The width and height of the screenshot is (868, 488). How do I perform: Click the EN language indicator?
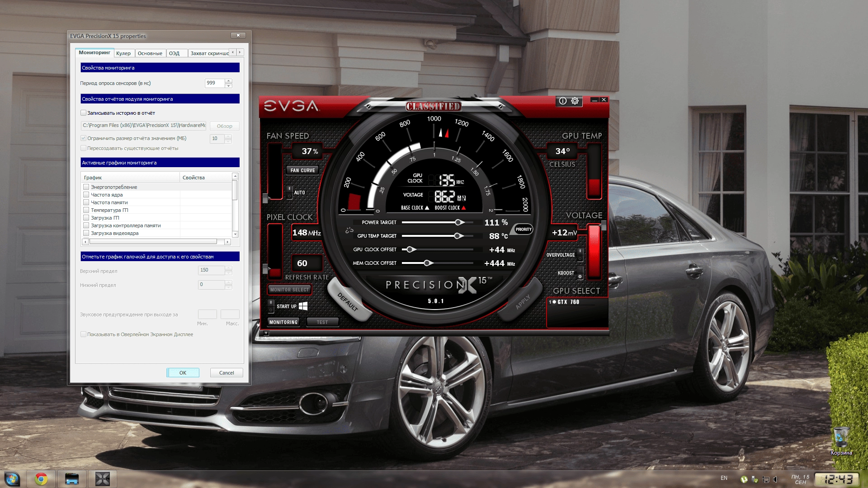724,478
